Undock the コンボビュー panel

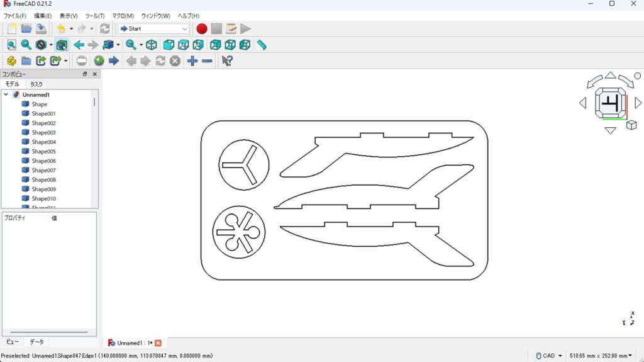[x=85, y=74]
